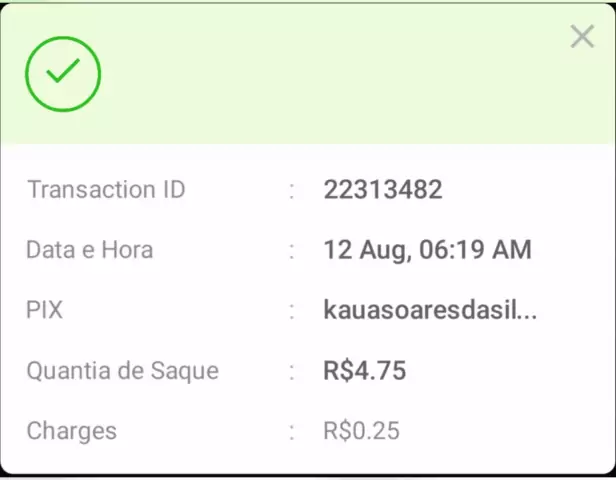
Task: Click the colon in the Charges row
Action: pos(292,432)
